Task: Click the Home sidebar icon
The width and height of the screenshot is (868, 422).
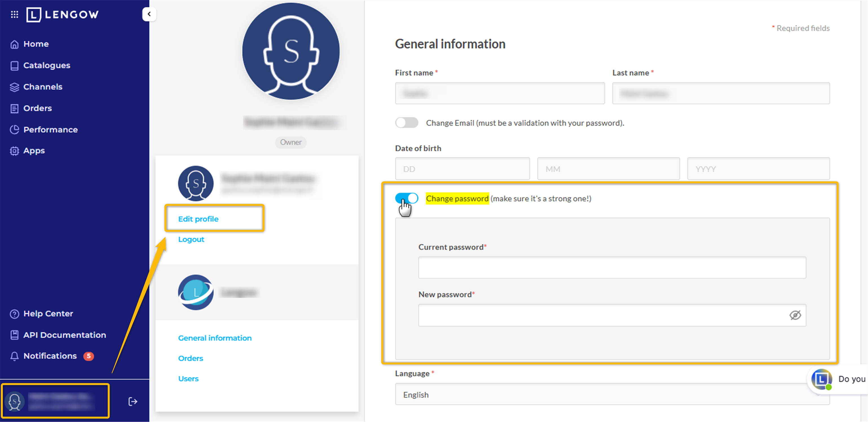Action: click(x=14, y=44)
